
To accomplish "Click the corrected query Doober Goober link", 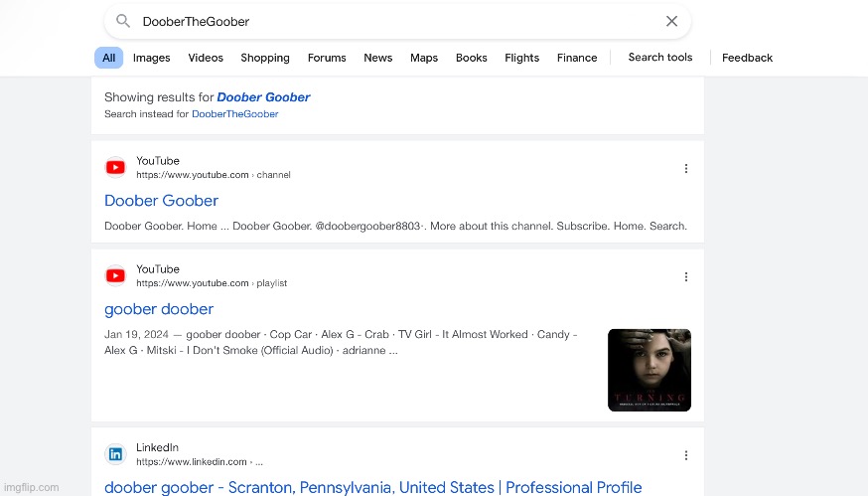I will pyautogui.click(x=263, y=97).
